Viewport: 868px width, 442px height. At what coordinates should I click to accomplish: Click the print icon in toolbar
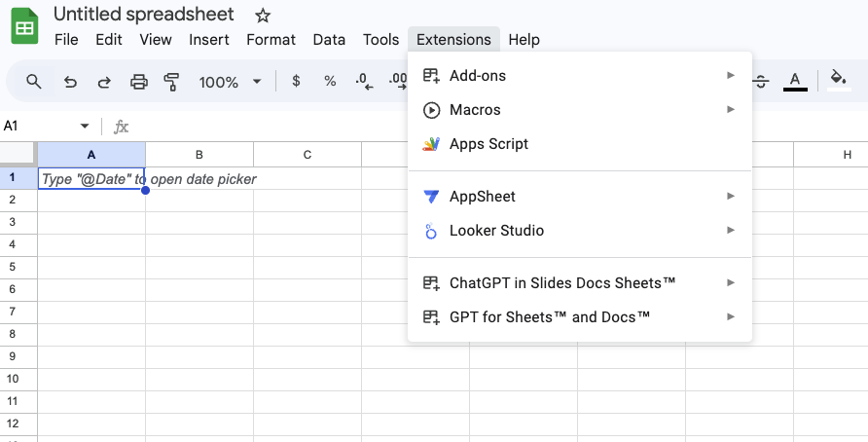coord(139,82)
